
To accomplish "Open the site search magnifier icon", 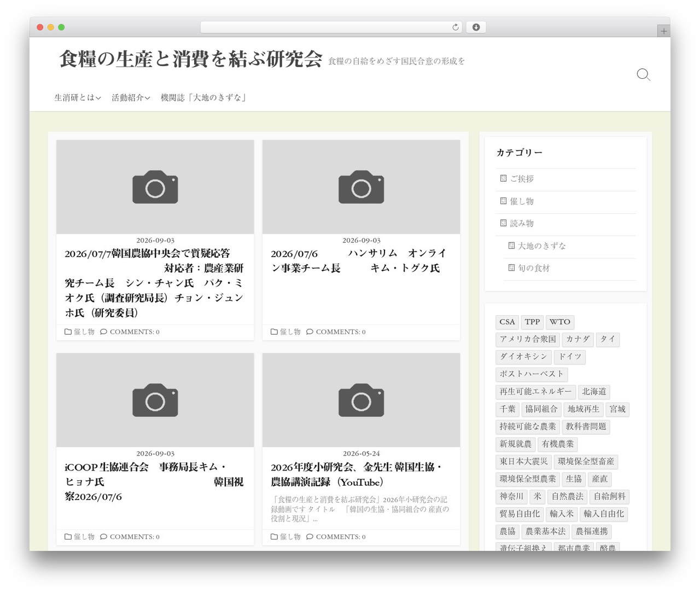I will point(644,74).
